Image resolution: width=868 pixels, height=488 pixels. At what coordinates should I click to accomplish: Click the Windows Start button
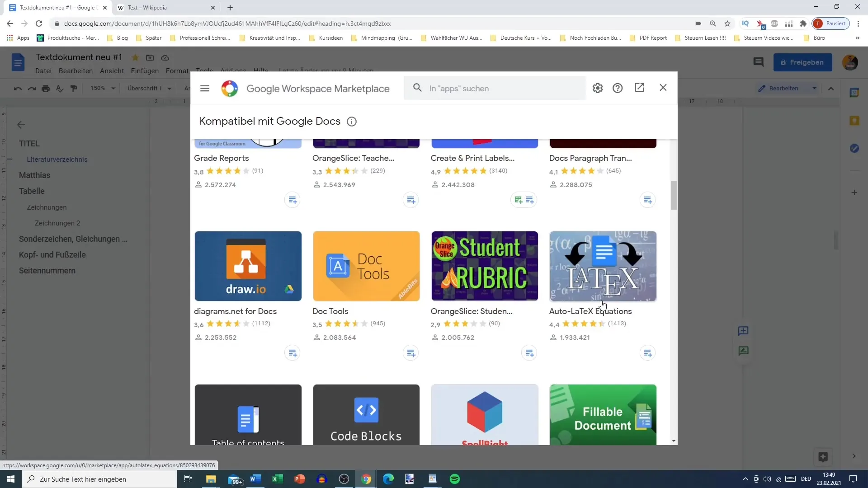(x=11, y=479)
